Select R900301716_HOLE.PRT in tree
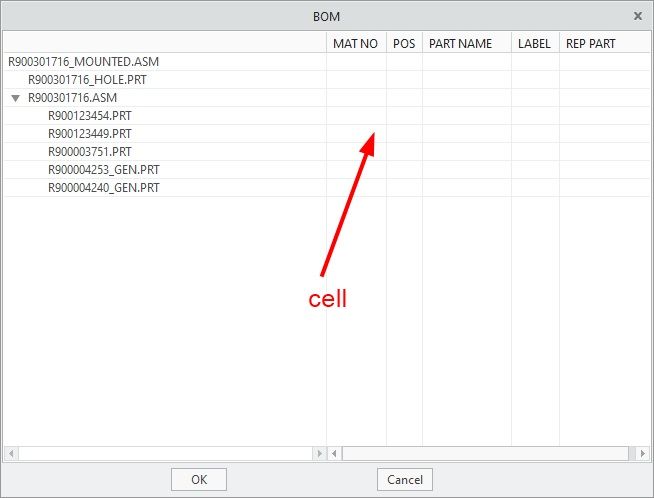 (87, 80)
